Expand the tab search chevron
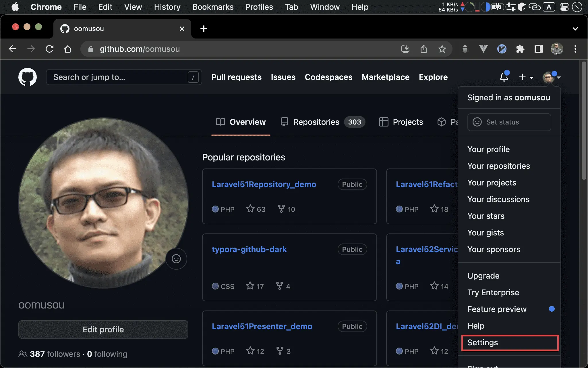588x368 pixels. click(575, 29)
